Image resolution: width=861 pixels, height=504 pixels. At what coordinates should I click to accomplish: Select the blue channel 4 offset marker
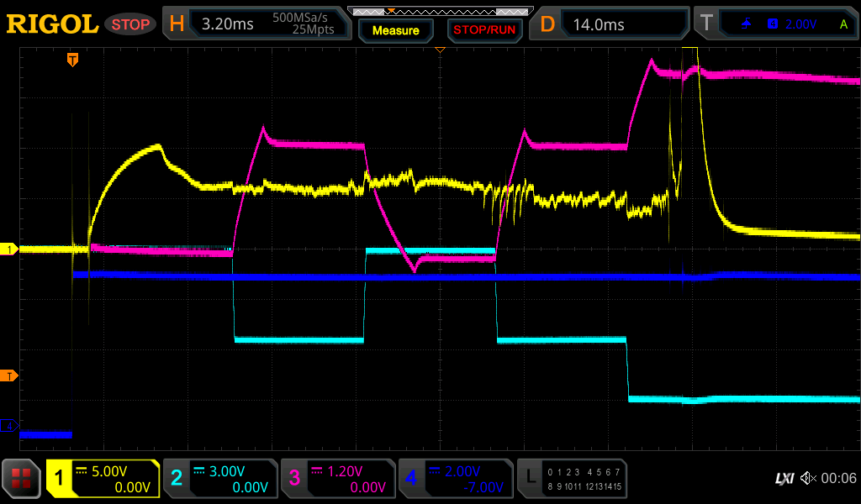coord(10,427)
